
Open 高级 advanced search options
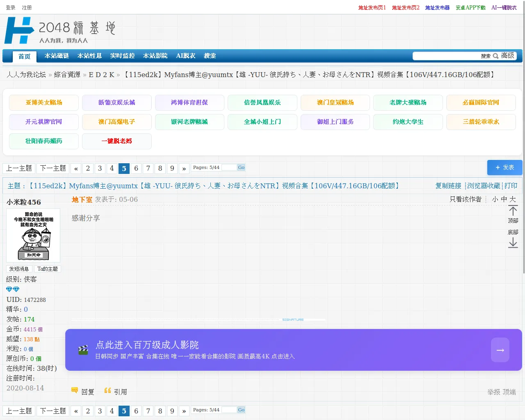pyautogui.click(x=507, y=56)
